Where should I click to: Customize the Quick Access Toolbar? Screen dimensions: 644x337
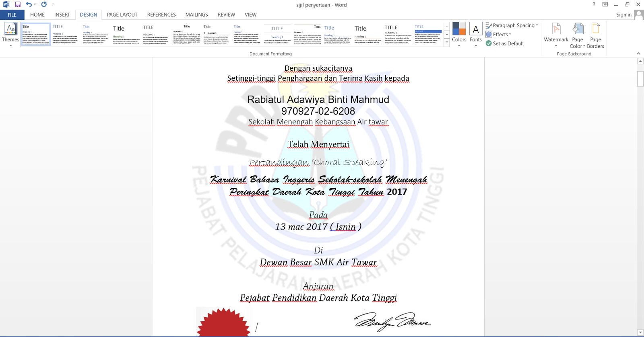point(53,5)
